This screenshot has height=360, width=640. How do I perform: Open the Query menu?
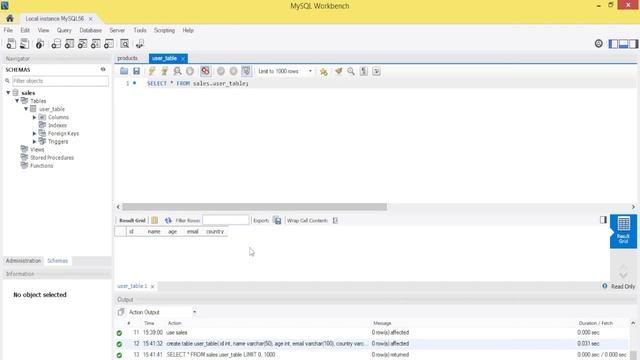[x=64, y=30]
